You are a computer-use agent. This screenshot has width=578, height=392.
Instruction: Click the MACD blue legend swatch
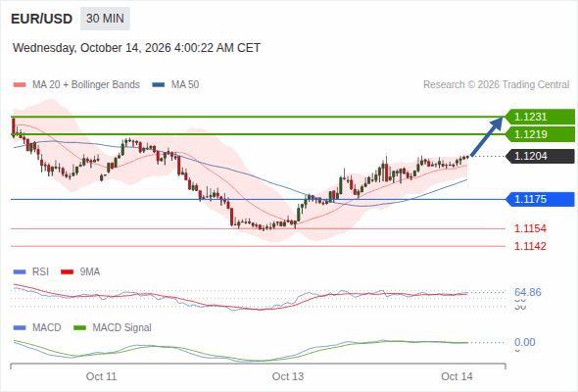(x=20, y=328)
